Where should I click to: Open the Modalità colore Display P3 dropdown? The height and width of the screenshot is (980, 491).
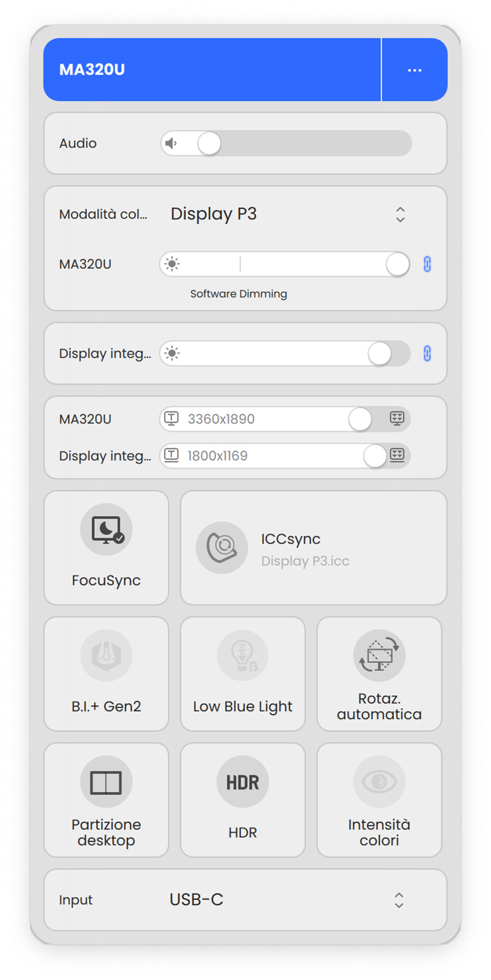tap(400, 214)
